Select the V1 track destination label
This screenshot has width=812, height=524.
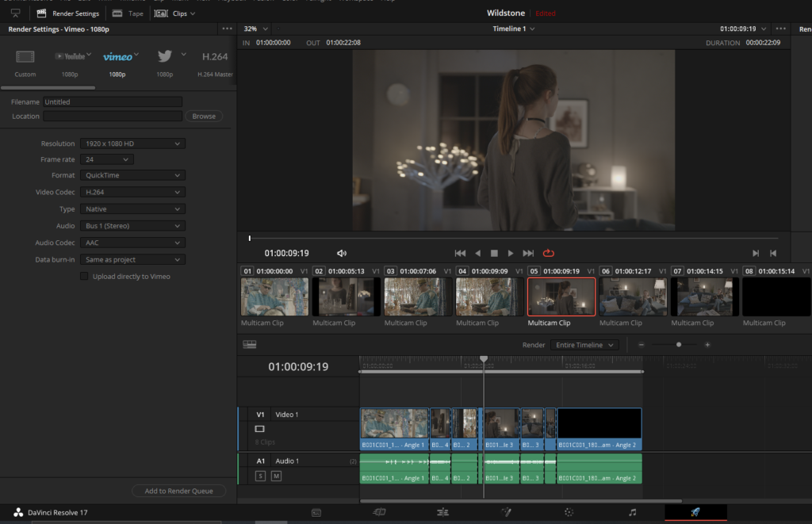tap(260, 415)
